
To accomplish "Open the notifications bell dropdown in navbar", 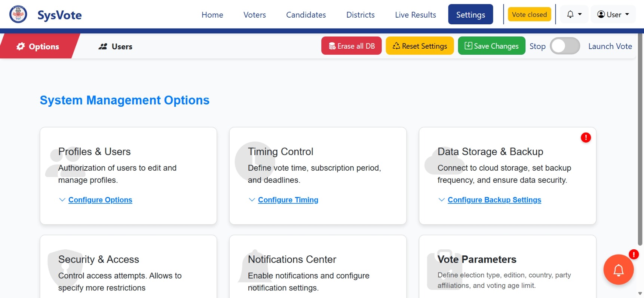I will pyautogui.click(x=574, y=14).
